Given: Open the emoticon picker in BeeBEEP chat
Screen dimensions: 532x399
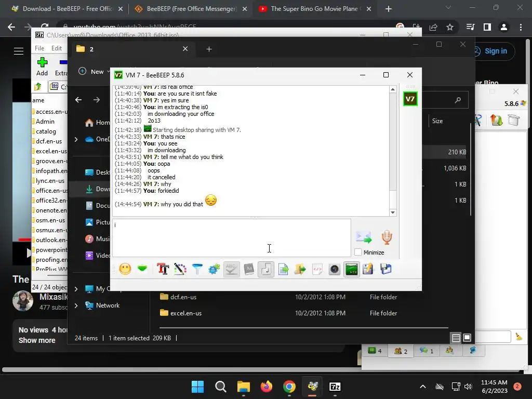Looking at the screenshot, I should 125,270.
